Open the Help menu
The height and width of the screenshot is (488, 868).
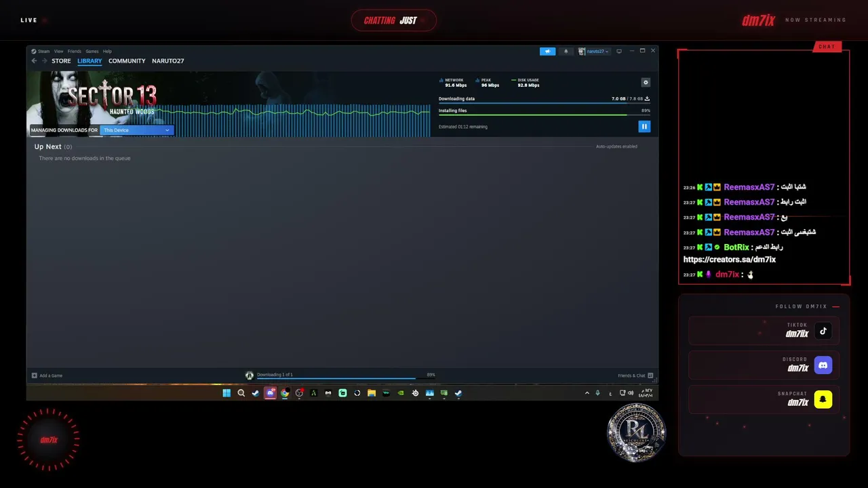(107, 52)
